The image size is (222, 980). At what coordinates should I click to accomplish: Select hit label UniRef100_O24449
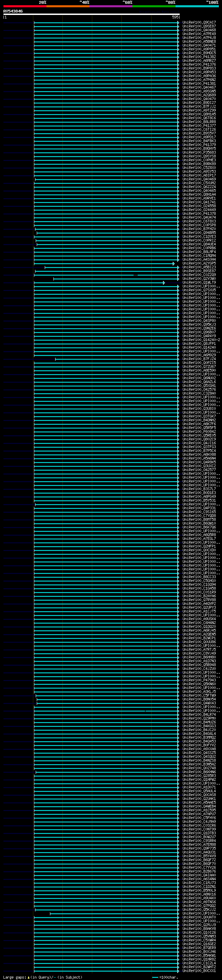click(x=199, y=210)
